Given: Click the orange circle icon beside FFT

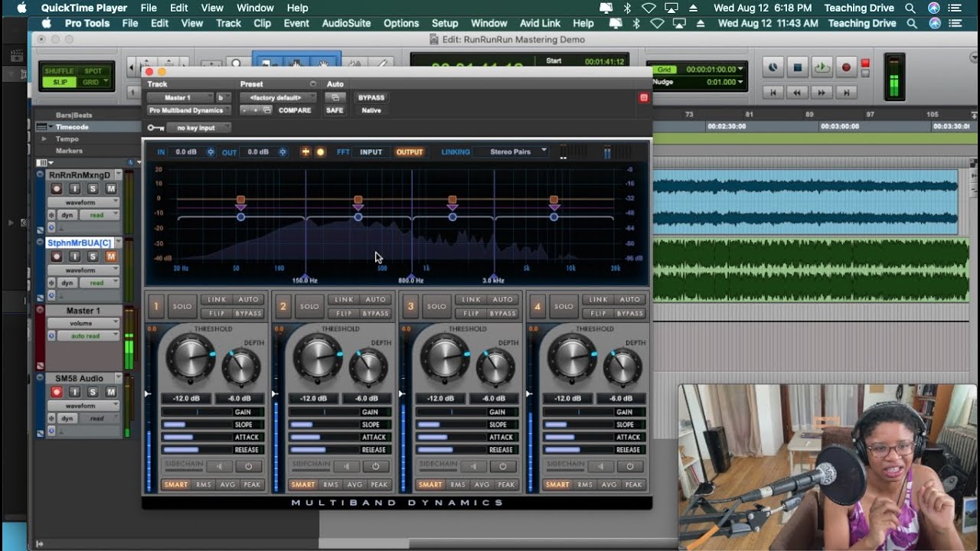Looking at the screenshot, I should [320, 152].
